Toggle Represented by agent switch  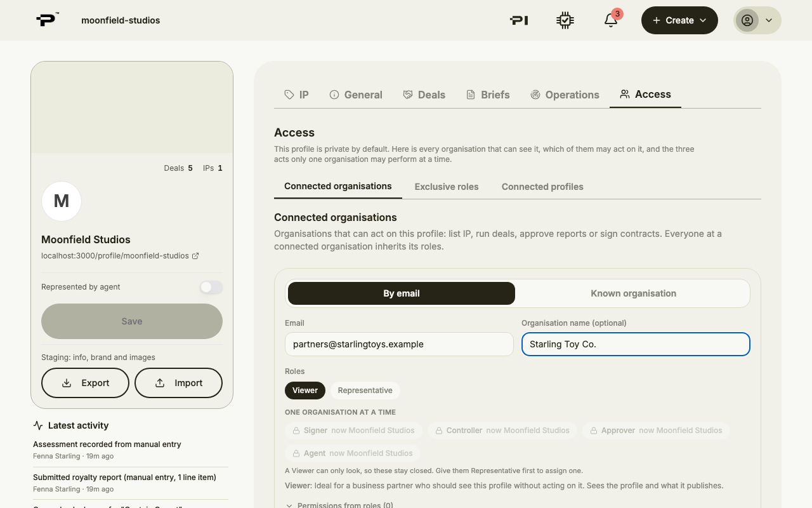pyautogui.click(x=211, y=287)
